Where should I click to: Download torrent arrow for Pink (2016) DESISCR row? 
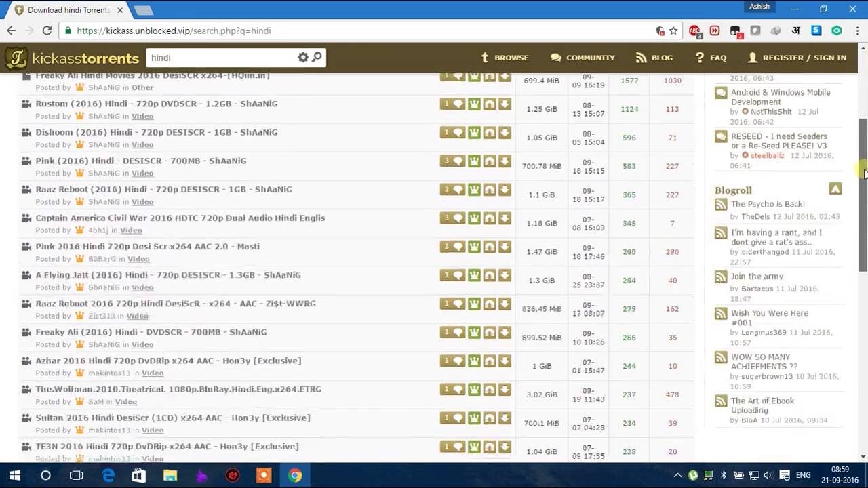[x=505, y=161]
